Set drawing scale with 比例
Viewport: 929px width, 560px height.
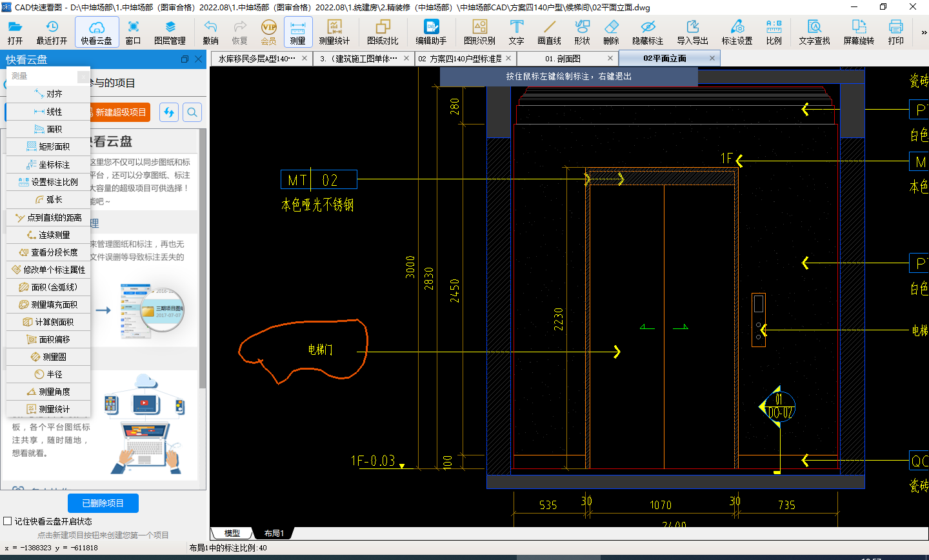pyautogui.click(x=774, y=32)
